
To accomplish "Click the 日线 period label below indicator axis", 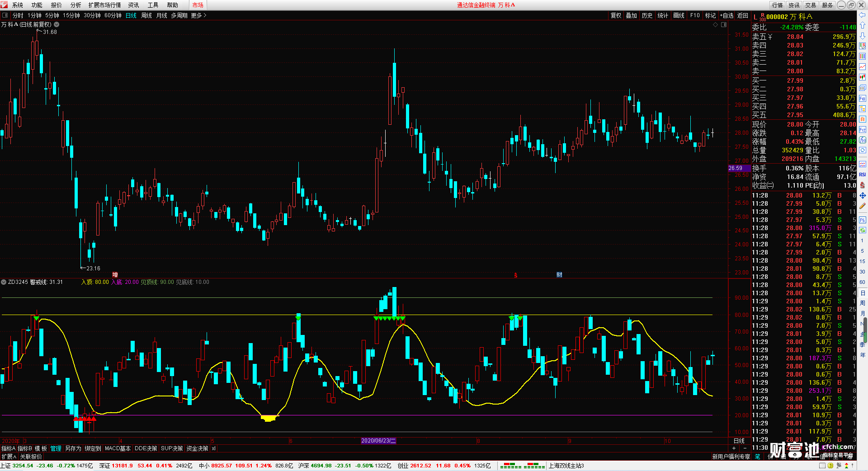I will point(739,441).
